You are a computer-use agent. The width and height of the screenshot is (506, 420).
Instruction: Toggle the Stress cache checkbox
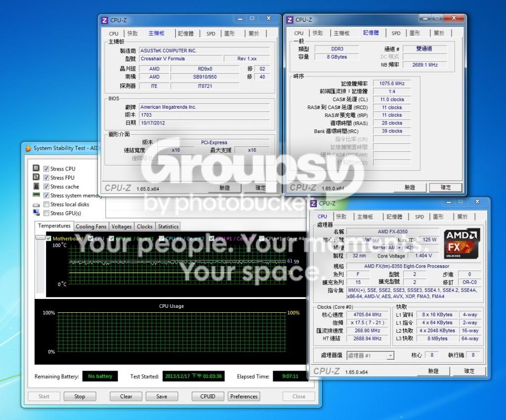[x=46, y=186]
